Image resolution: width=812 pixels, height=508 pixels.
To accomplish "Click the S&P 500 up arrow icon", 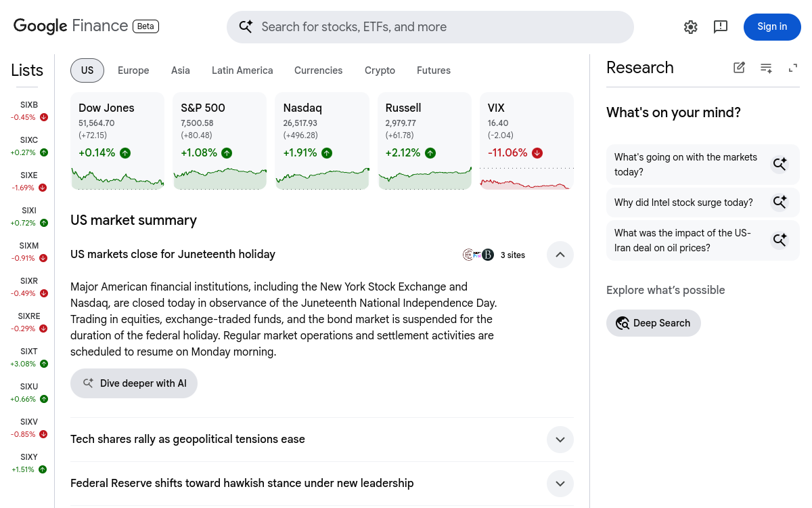I will 227,153.
